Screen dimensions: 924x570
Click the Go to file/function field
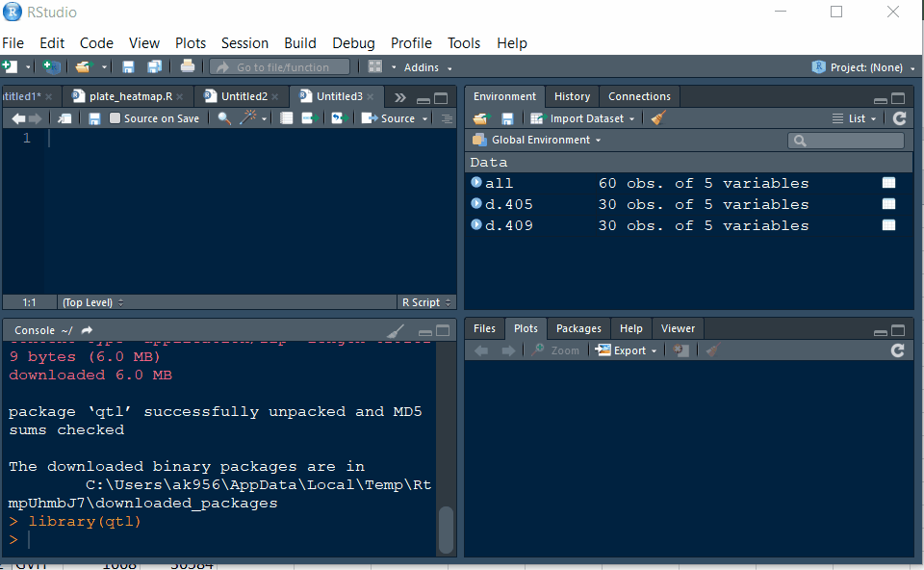pos(280,67)
